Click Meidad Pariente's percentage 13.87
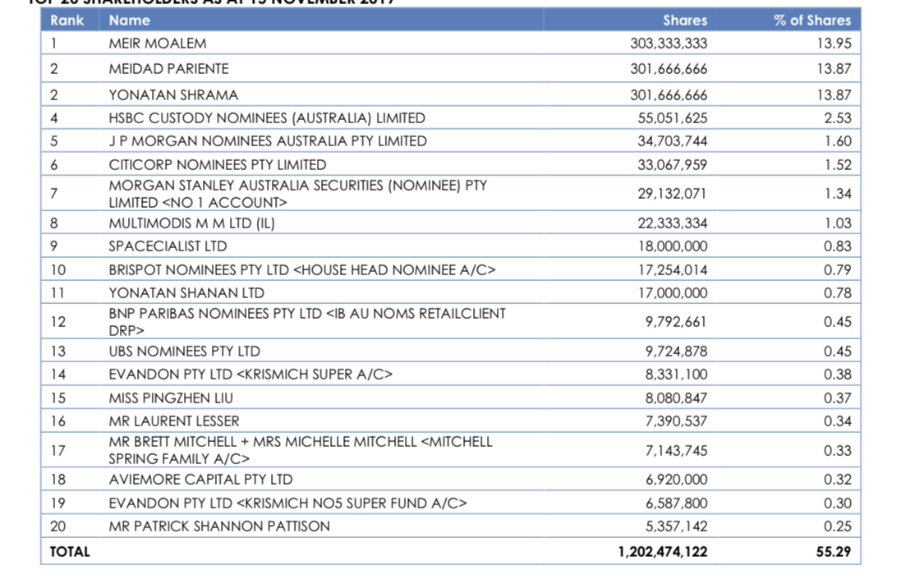This screenshot has width=924, height=584. (x=834, y=69)
